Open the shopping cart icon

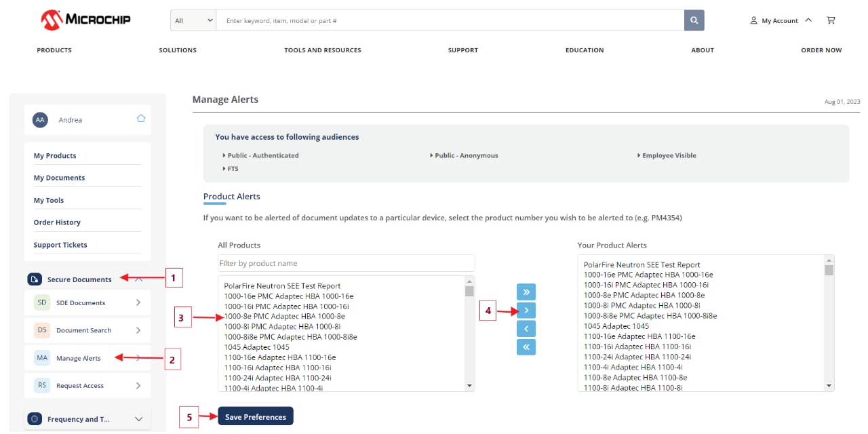[831, 20]
